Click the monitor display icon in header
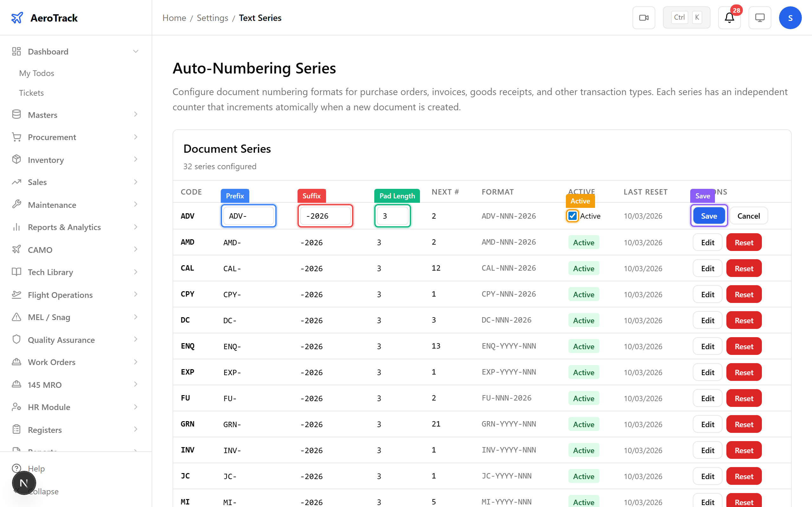Image resolution: width=812 pixels, height=507 pixels. point(759,18)
